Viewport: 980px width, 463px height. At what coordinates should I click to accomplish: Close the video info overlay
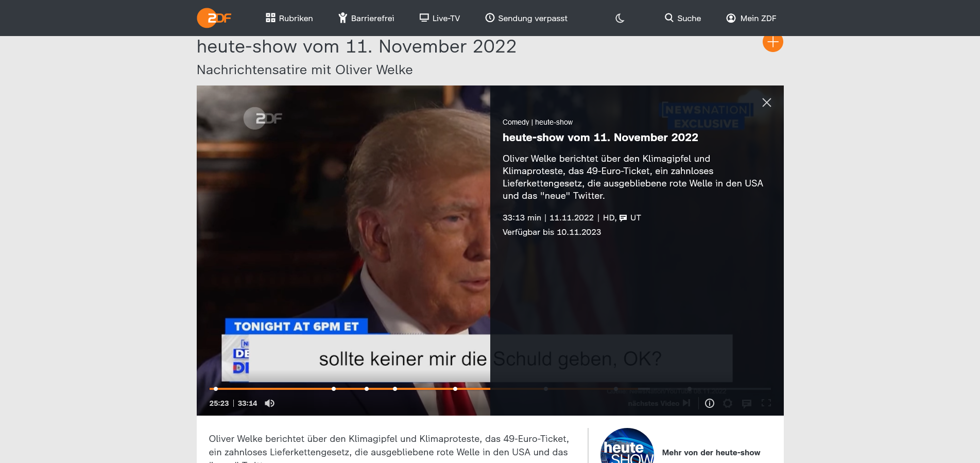point(766,102)
